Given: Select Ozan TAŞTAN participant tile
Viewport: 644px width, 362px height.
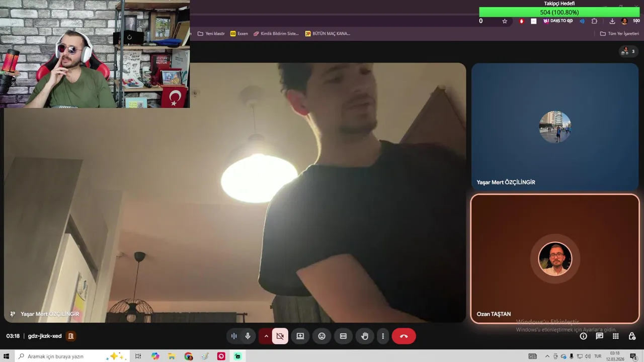Looking at the screenshot, I should 555,258.
